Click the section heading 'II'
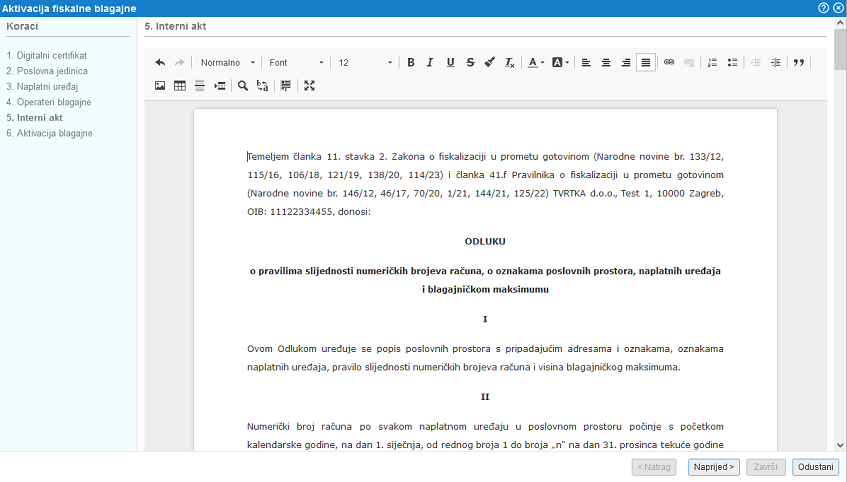 pyautogui.click(x=485, y=397)
